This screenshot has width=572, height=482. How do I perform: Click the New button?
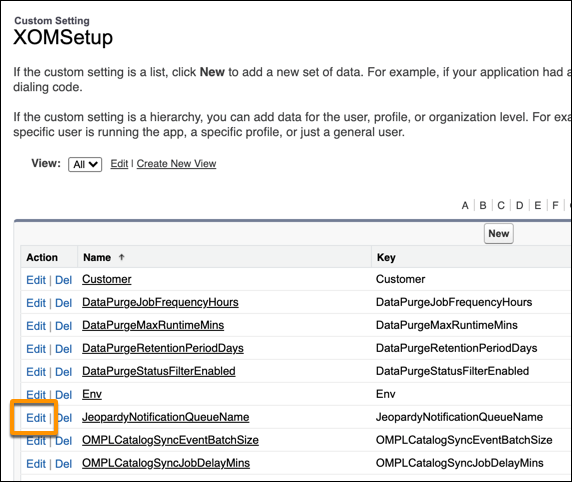coord(498,234)
